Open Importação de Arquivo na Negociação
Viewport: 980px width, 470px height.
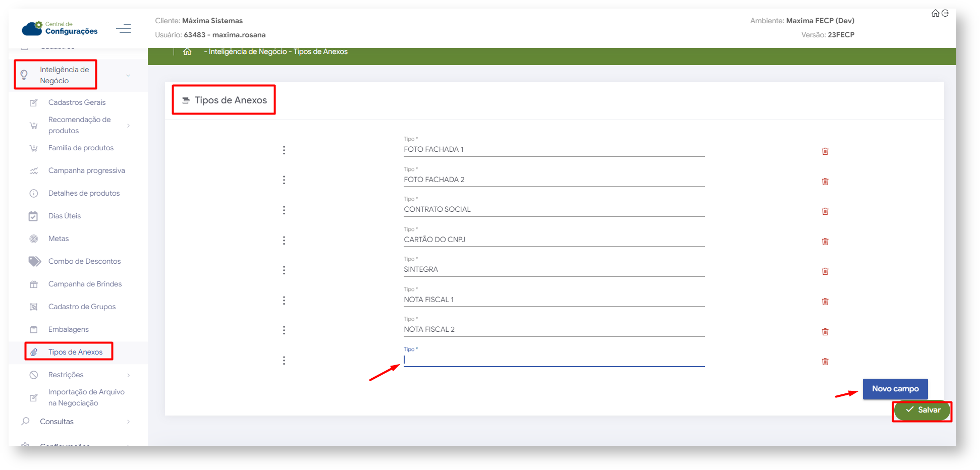click(x=86, y=397)
